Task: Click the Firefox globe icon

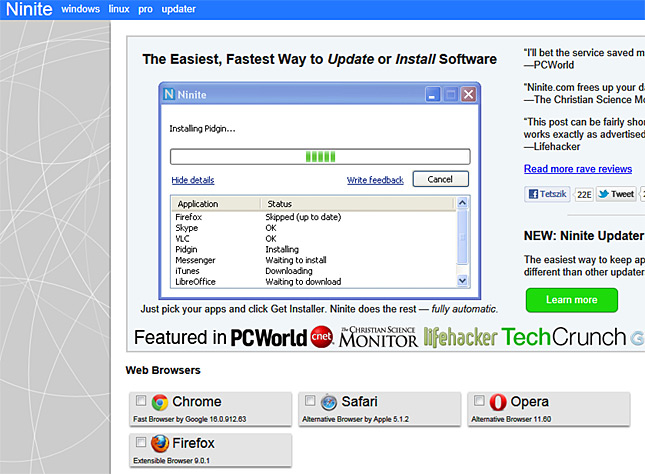Action: [160, 444]
